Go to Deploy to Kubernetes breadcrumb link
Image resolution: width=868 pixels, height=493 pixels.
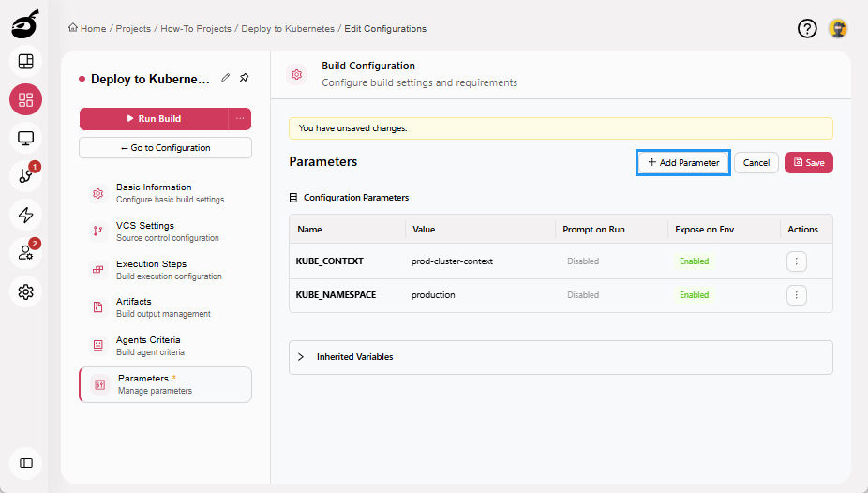click(288, 29)
